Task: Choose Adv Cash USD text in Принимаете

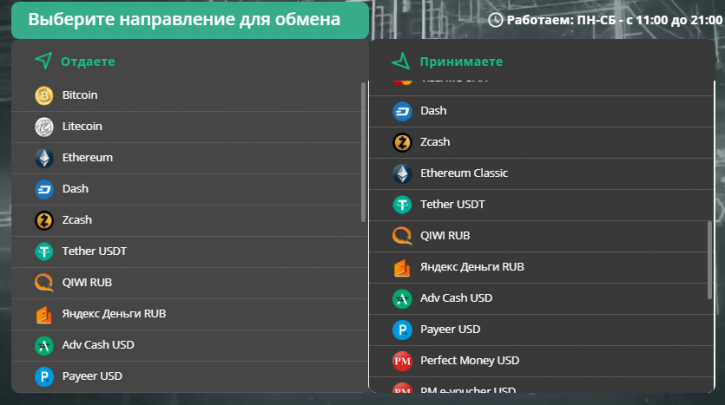Action: tap(456, 298)
